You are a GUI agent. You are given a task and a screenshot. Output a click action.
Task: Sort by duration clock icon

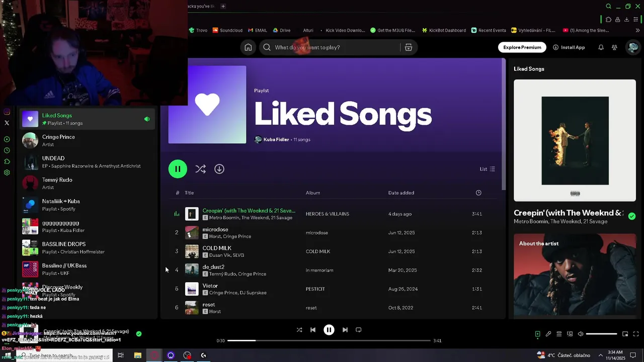(478, 193)
